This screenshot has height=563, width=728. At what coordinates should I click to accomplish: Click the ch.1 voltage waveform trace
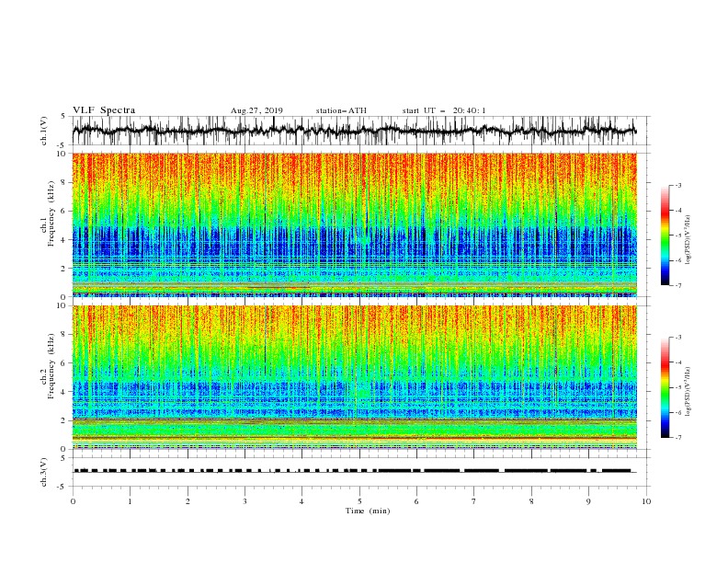tap(354, 131)
